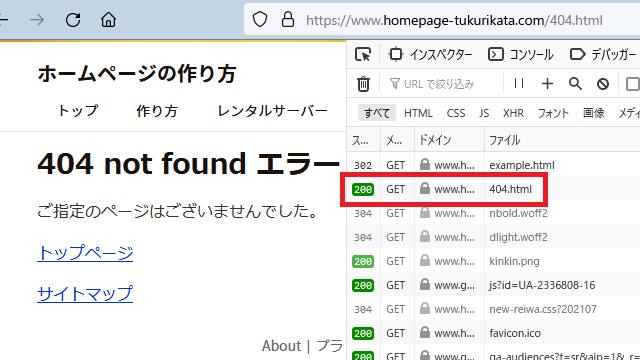Select the favicon.ico request row

click(x=493, y=333)
